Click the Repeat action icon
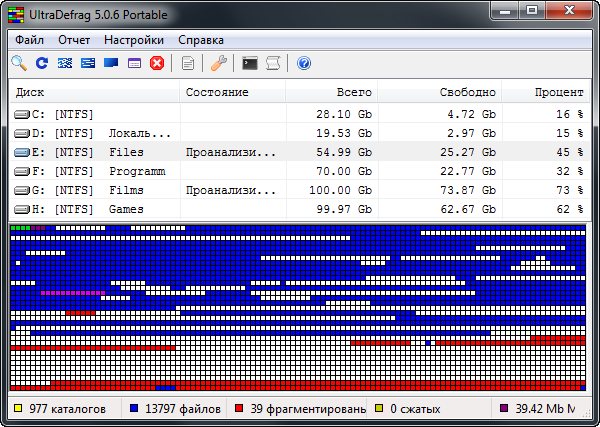 42,63
